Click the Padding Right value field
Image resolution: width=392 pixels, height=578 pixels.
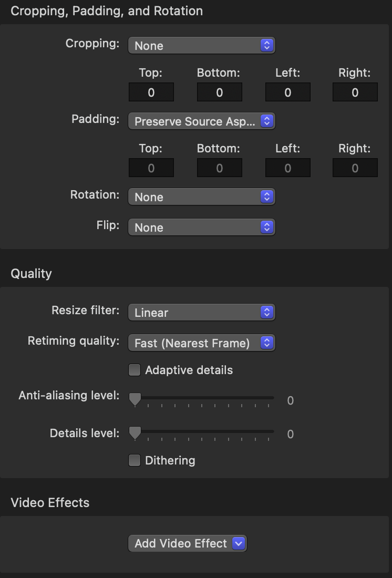(355, 169)
